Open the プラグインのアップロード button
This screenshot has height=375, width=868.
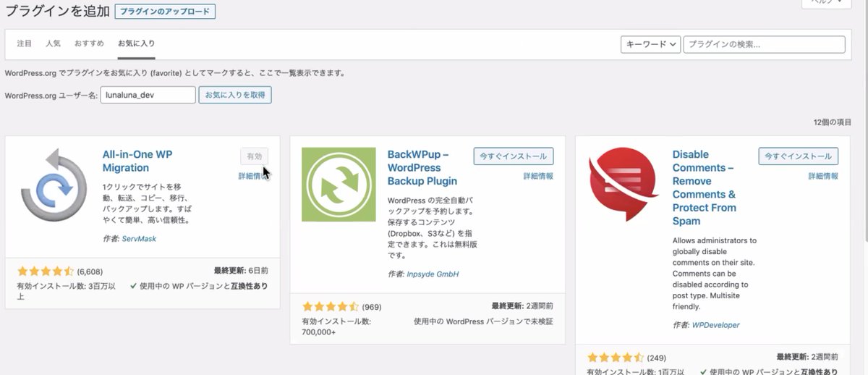(x=165, y=12)
